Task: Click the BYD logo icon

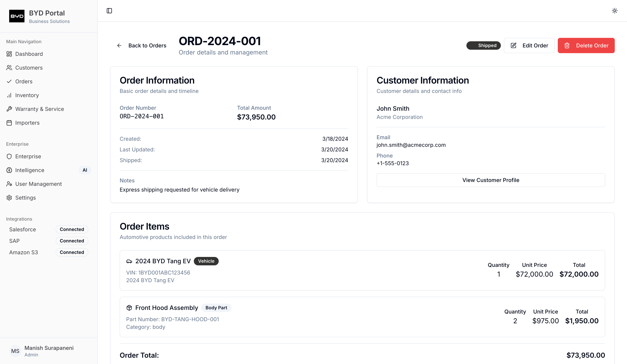Action: [17, 16]
